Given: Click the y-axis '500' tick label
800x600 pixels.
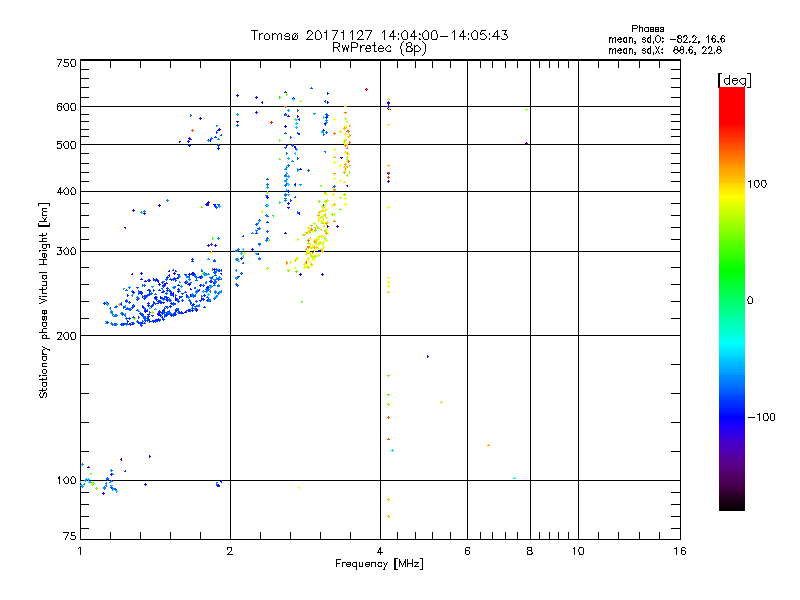Looking at the screenshot, I should click(67, 145).
